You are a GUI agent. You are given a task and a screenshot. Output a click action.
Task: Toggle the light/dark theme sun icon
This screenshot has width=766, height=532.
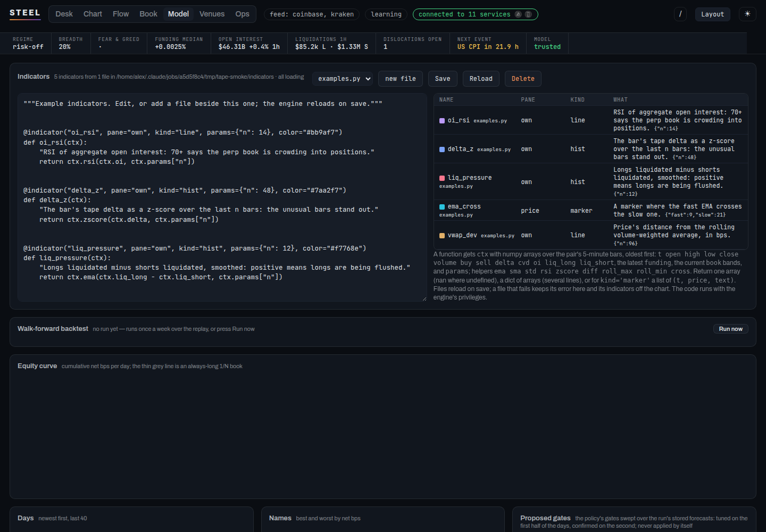[747, 14]
